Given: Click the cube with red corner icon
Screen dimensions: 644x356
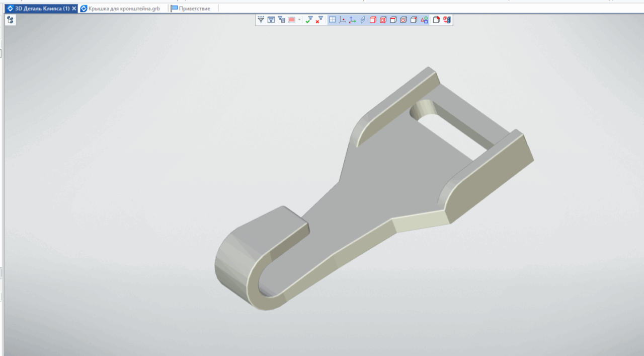Looking at the screenshot, I should (x=436, y=20).
